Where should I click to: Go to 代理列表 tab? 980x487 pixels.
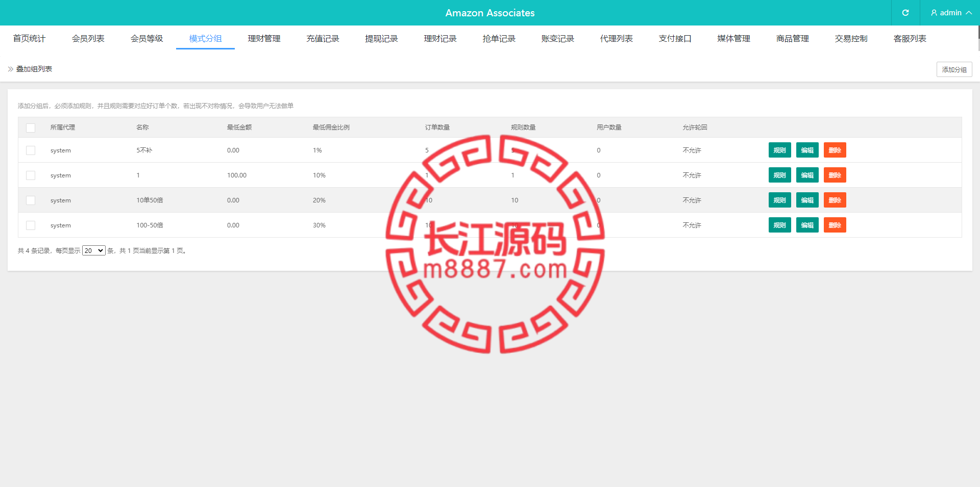pos(616,39)
